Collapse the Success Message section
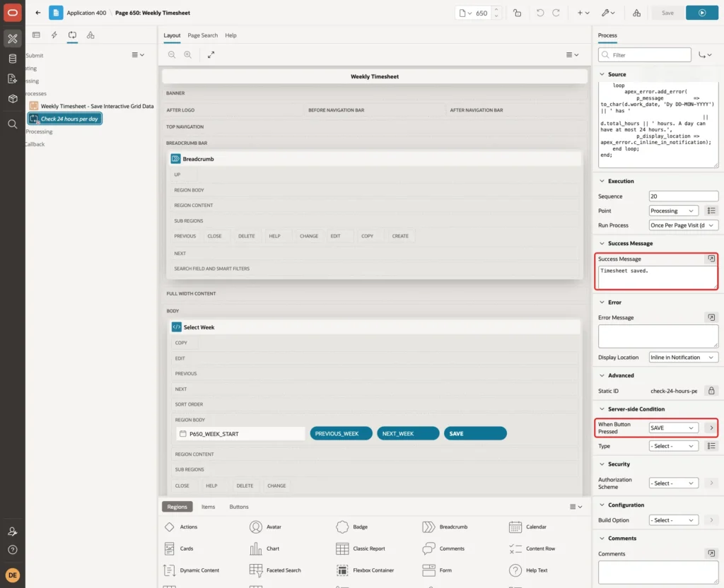Image resolution: width=724 pixels, height=588 pixels. tap(602, 243)
